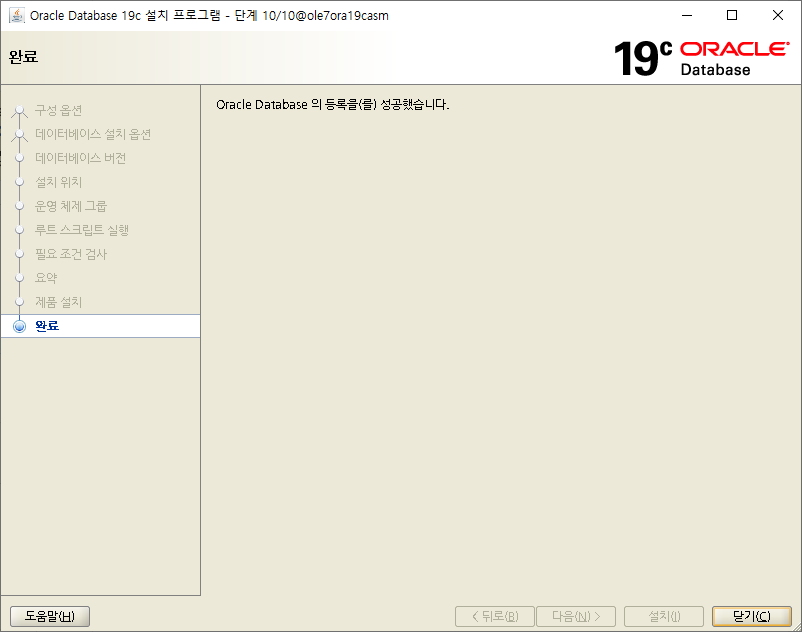Image resolution: width=802 pixels, height=632 pixels.
Task: Click the 닫기(C) close button
Action: pyautogui.click(x=751, y=616)
